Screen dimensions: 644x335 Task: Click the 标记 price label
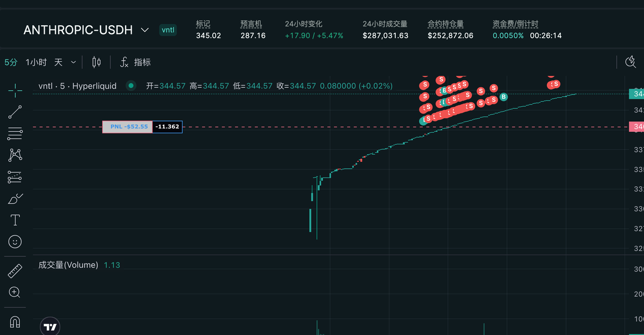click(x=204, y=24)
